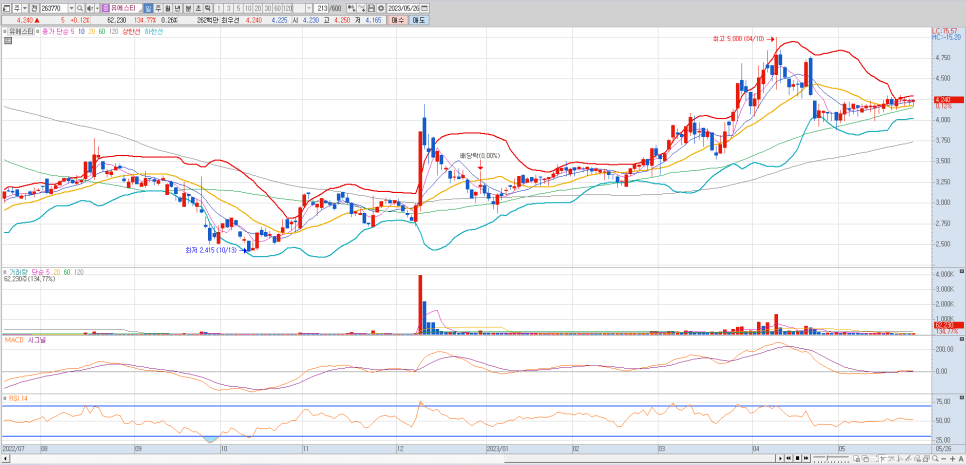Click the fast-forward button in bottom bar
The width and height of the screenshot is (966, 465).
(806, 458)
